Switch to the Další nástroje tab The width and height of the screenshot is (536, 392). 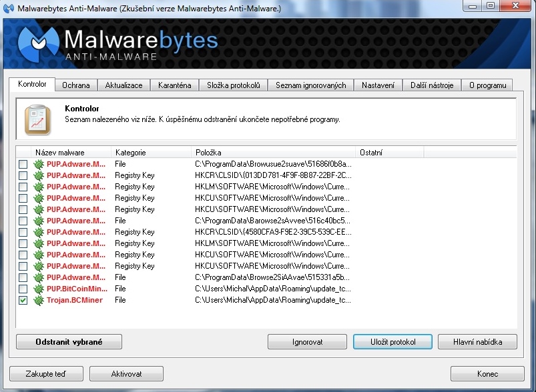coord(432,85)
